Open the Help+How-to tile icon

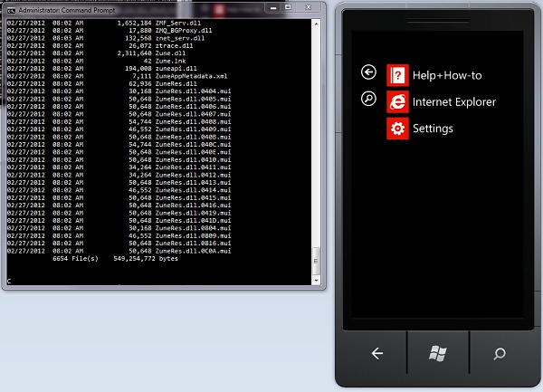[397, 75]
